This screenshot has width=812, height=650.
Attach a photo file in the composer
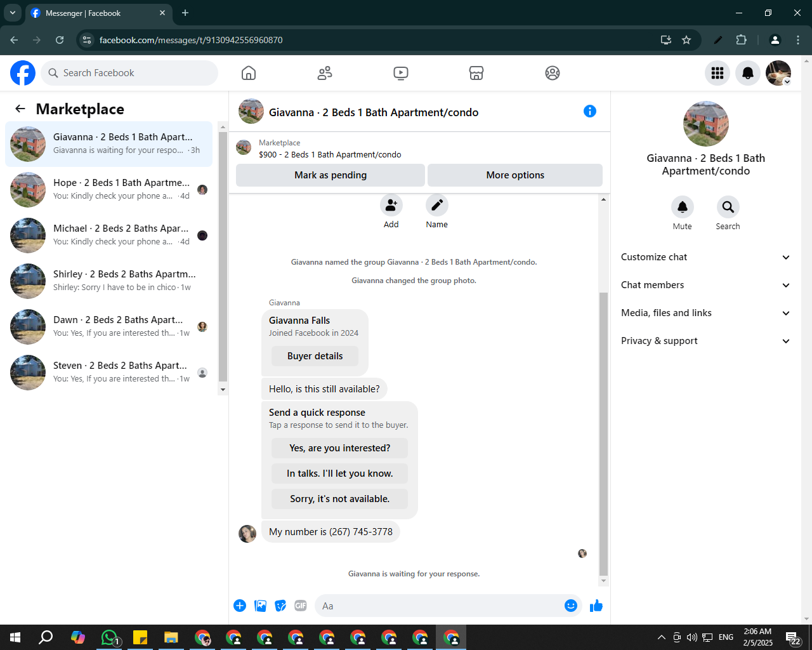coord(260,606)
